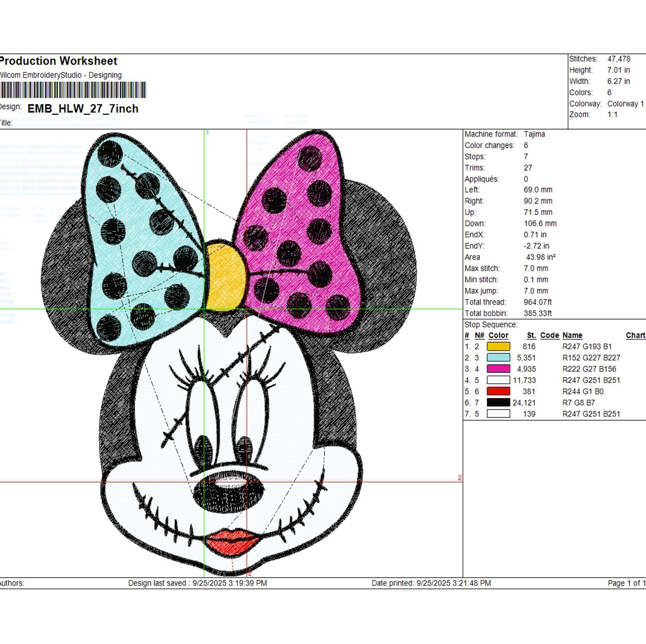Screen dimensions: 646x644
Task: Click the Minnie embroidery design preview
Action: [229, 353]
